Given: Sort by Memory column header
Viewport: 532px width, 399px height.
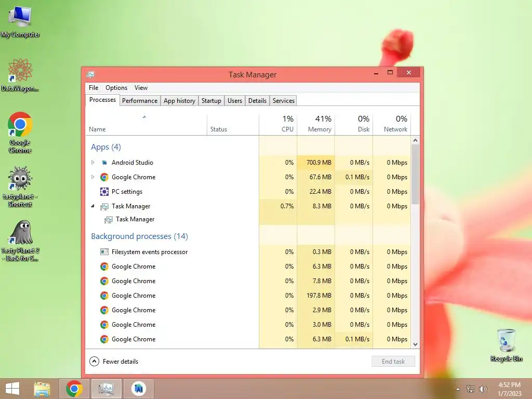Looking at the screenshot, I should point(316,125).
